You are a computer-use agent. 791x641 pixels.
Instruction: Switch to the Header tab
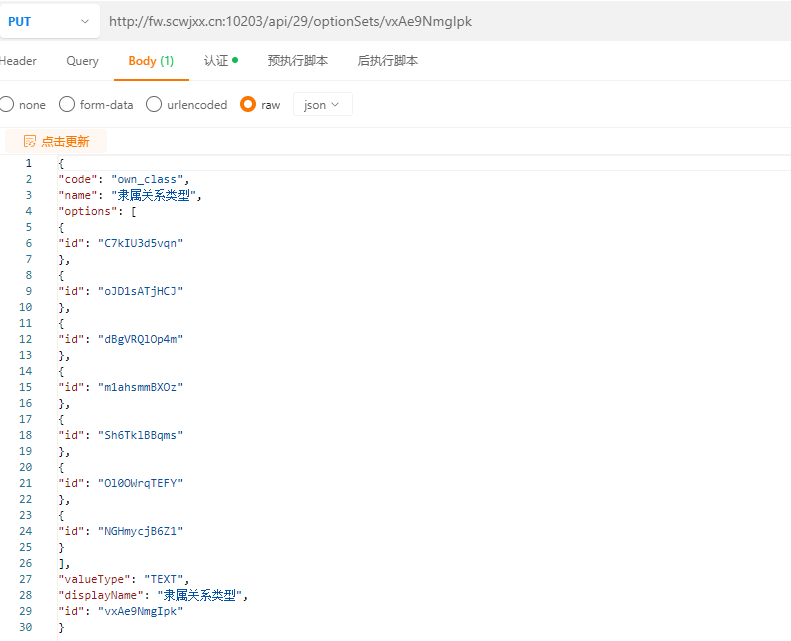[18, 61]
